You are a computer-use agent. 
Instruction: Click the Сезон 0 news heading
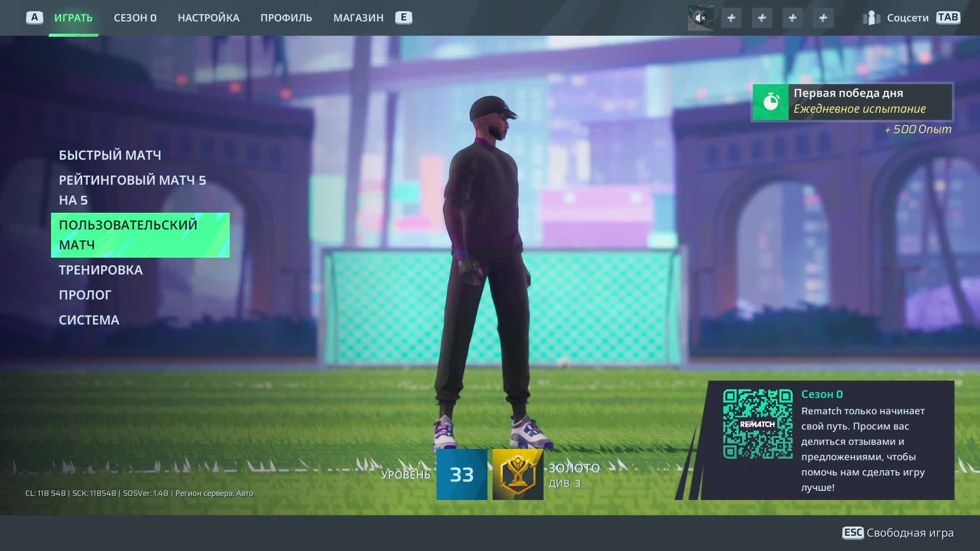coord(822,394)
